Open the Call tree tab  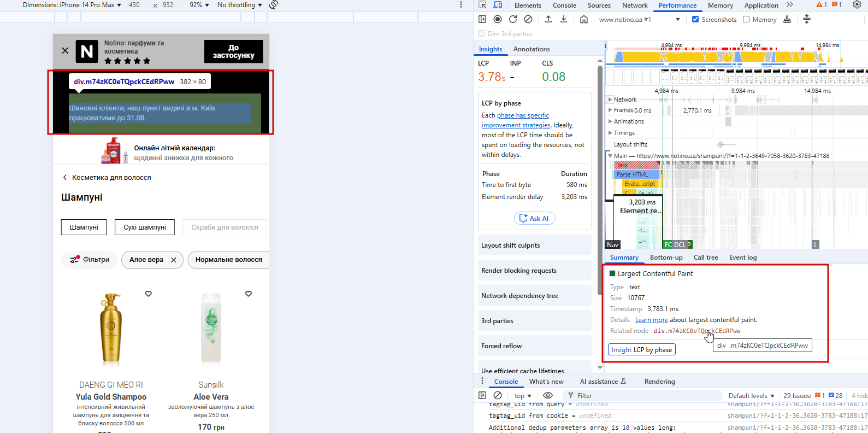coord(706,258)
